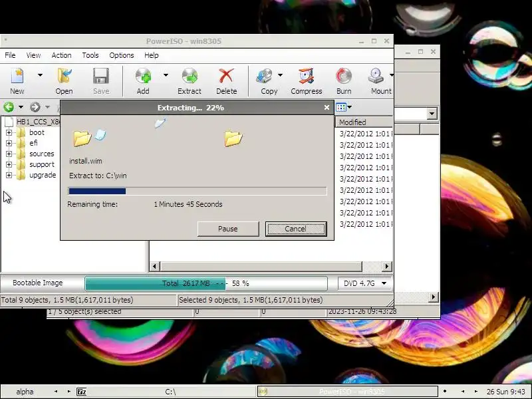Open the Action menu

(x=61, y=55)
